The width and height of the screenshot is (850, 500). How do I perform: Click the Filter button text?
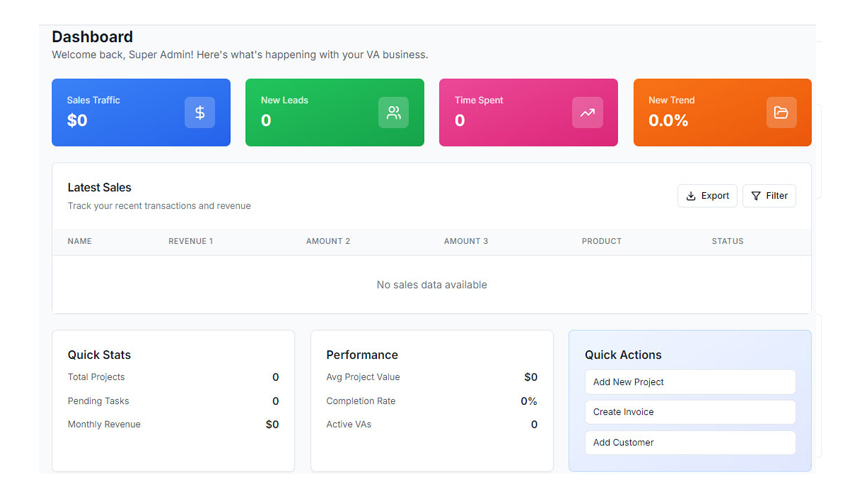click(776, 196)
